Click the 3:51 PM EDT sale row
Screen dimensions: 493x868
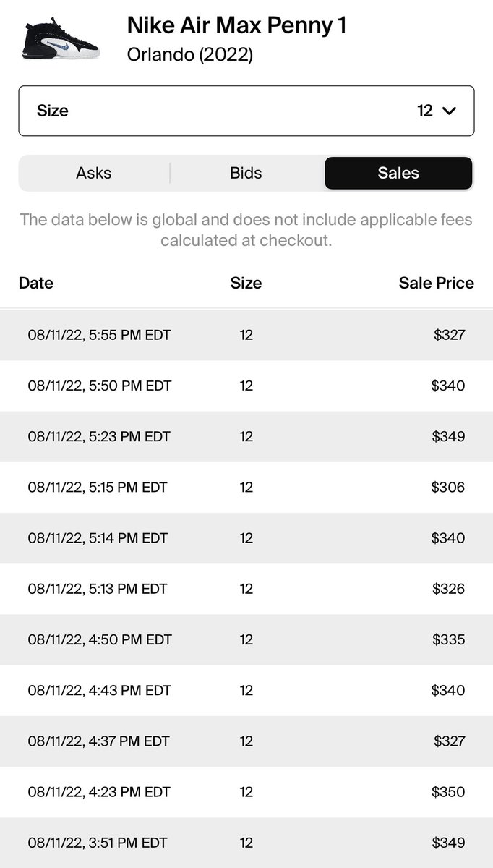coord(246,843)
